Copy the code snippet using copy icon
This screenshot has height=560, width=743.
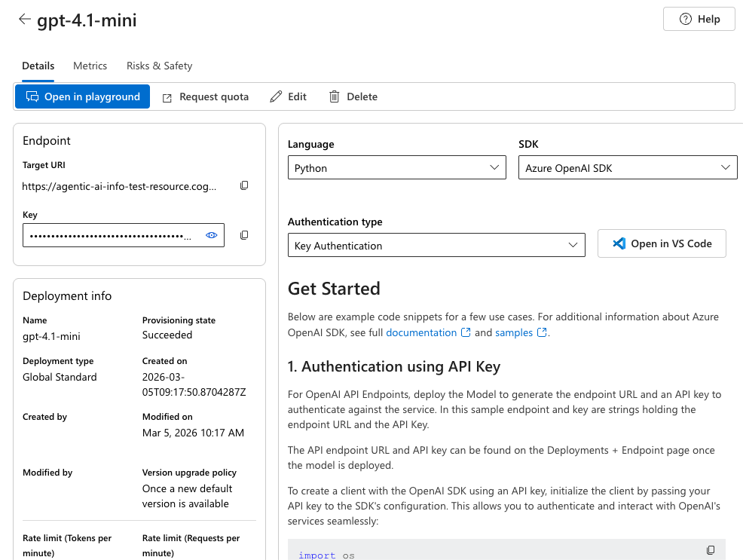(711, 550)
